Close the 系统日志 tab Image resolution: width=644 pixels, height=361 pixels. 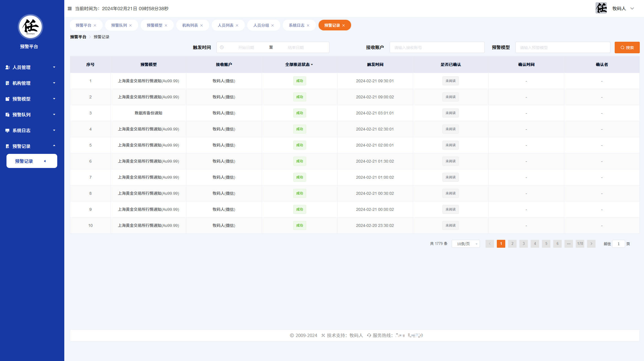[x=308, y=25]
